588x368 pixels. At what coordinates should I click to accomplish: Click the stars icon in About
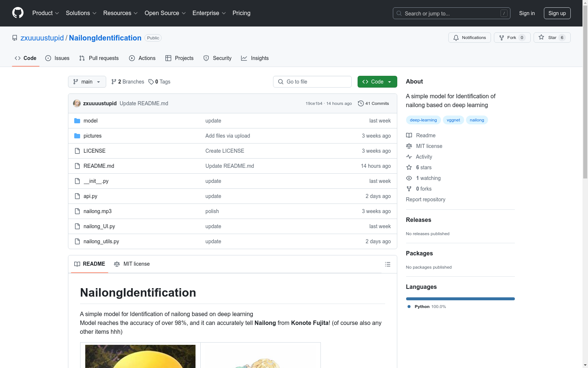click(409, 167)
